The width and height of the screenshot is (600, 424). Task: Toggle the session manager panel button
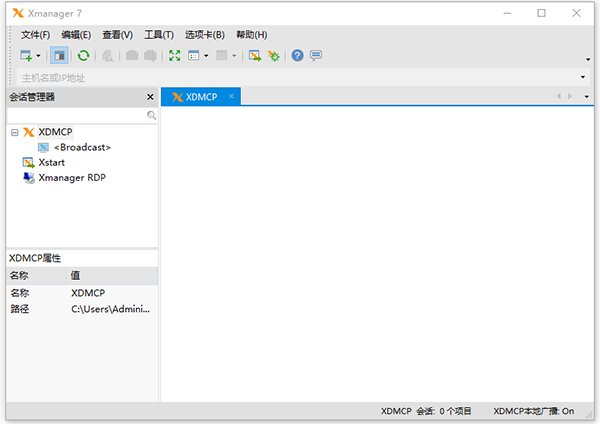pos(59,56)
